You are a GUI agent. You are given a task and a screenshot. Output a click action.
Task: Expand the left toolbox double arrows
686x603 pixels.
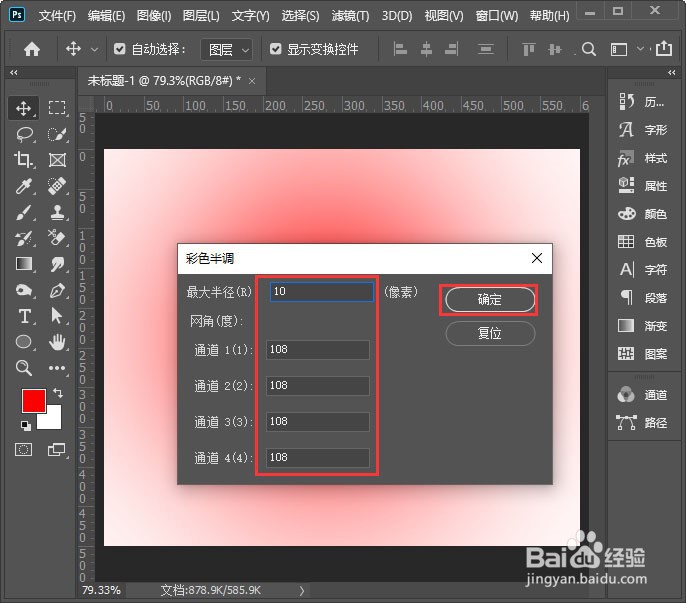tap(14, 72)
